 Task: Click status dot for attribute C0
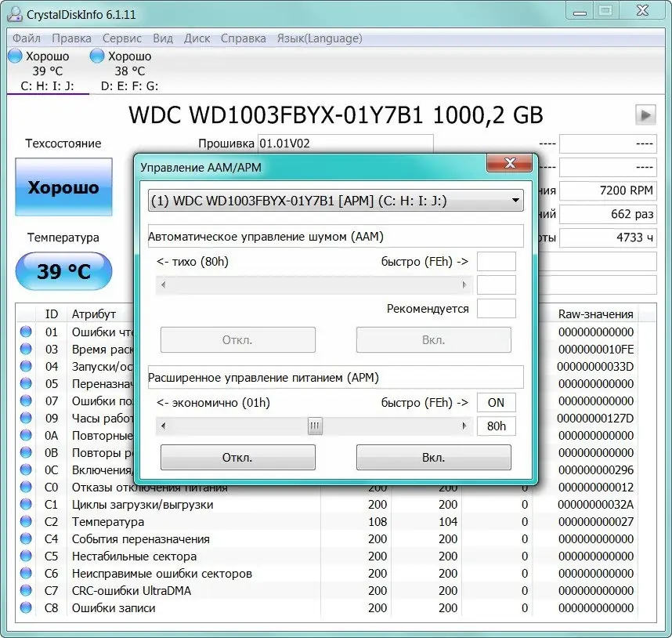pyautogui.click(x=26, y=487)
